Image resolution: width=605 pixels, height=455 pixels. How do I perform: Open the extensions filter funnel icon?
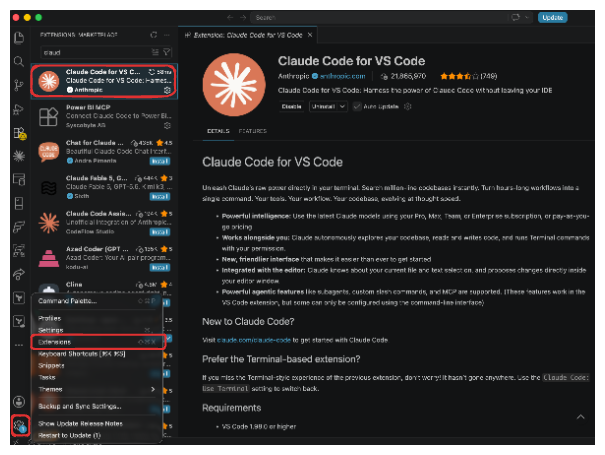click(x=166, y=52)
